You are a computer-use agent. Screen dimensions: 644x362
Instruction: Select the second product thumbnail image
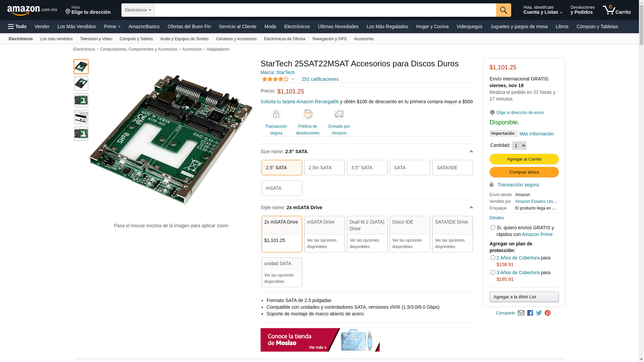tap(81, 83)
